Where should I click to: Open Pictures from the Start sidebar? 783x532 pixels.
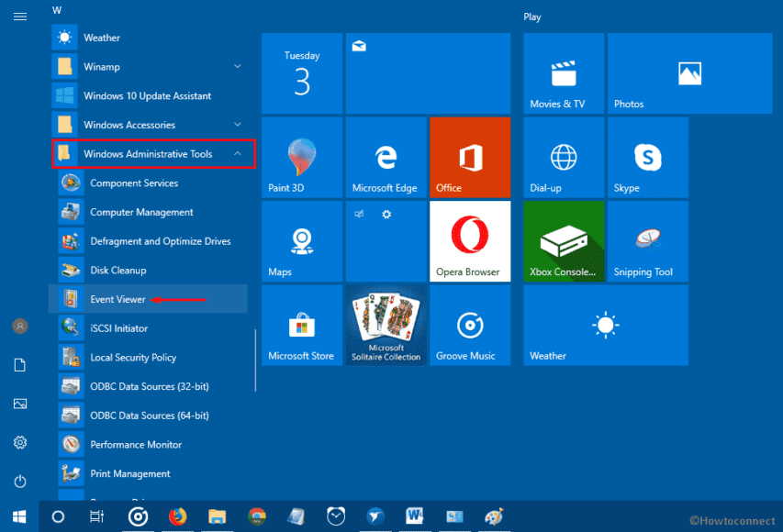[x=20, y=404]
